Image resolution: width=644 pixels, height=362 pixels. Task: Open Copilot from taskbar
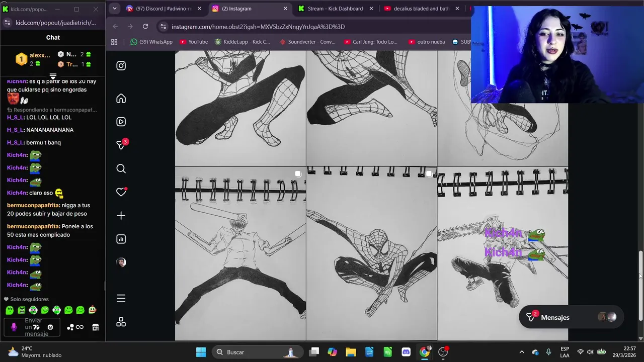click(x=332, y=352)
